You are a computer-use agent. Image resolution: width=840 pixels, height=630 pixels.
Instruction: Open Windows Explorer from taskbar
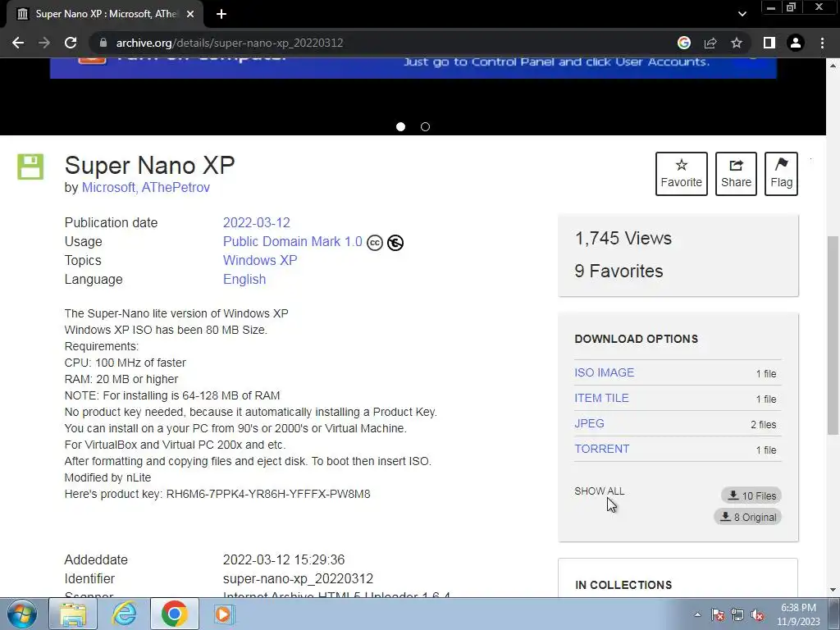point(73,614)
